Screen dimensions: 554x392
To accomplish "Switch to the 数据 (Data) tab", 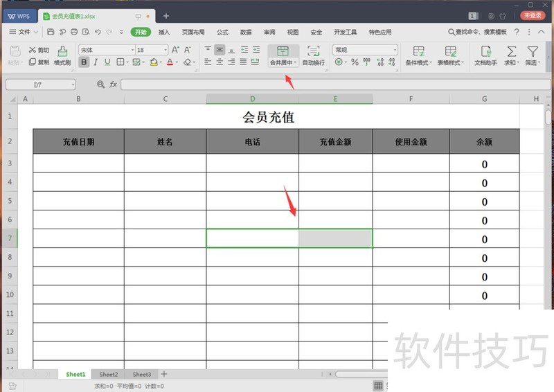I will point(246,32).
